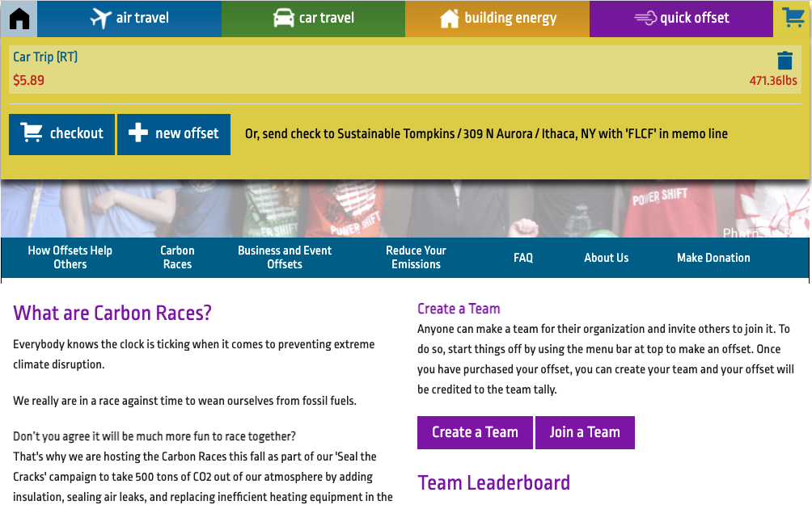Click the Team Leaderboard heading
The height and width of the screenshot is (505, 812).
pos(493,482)
